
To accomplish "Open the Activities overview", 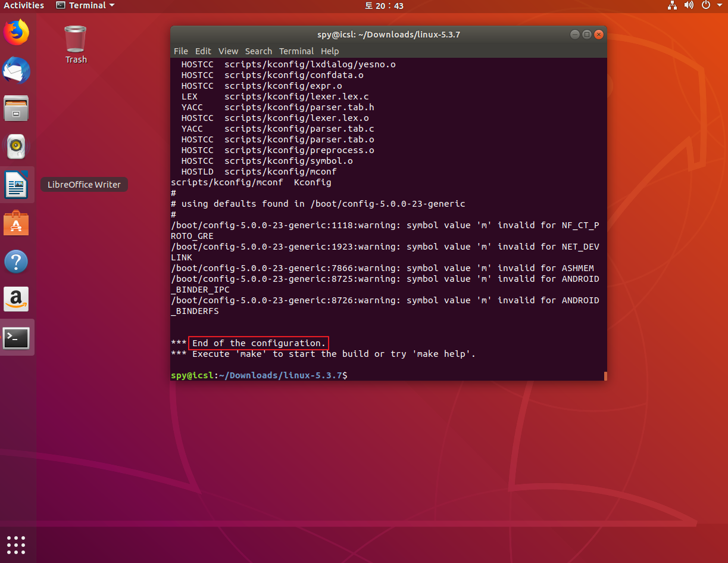I will pyautogui.click(x=24, y=5).
